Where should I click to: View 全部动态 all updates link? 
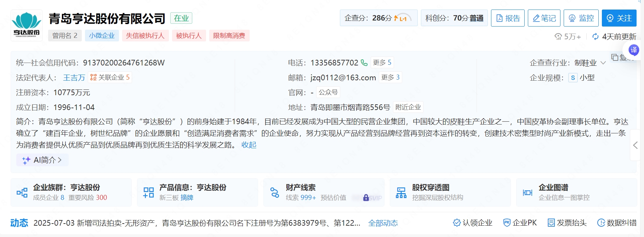coord(383,223)
